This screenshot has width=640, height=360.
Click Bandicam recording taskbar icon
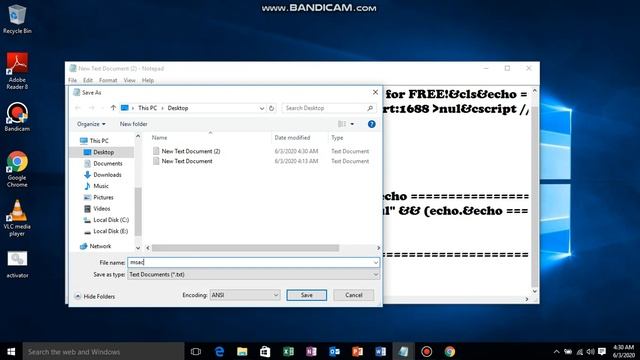427,351
